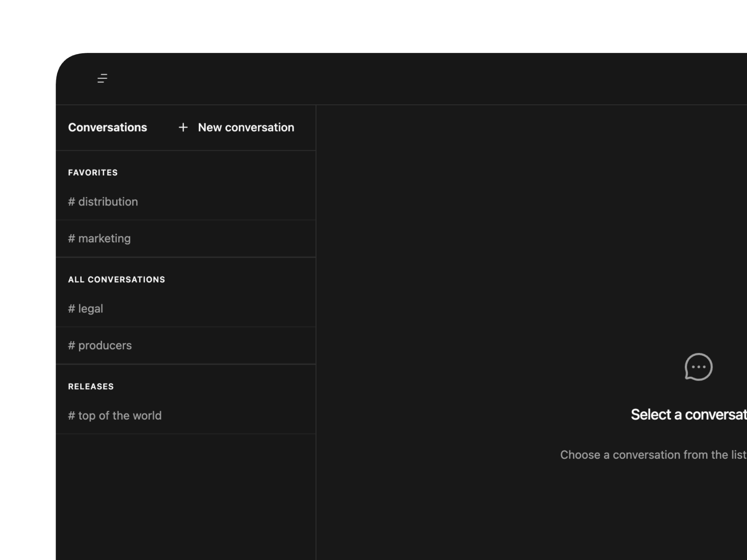Viewport: 747px width, 560px height.
Task: Click the plus icon beside New conversation
Action: (x=183, y=128)
